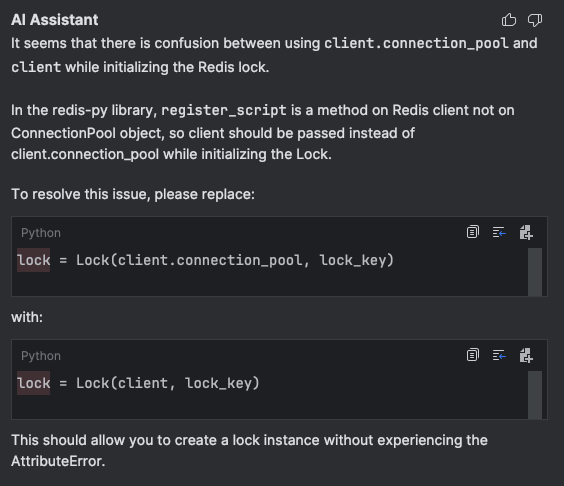The width and height of the screenshot is (564, 486).
Task: Click the thumbs up icon on the AI Assistant reply
Action: pos(509,20)
